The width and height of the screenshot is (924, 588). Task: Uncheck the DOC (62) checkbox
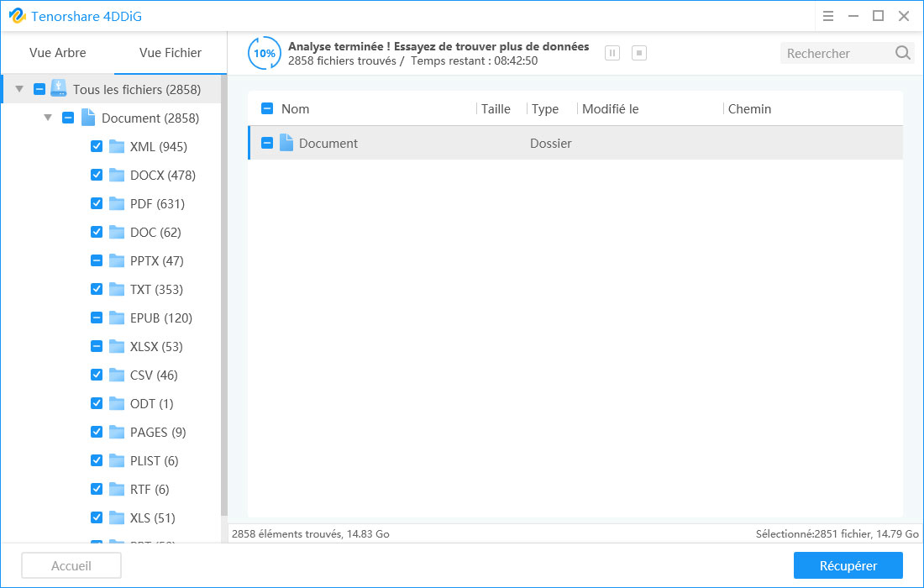coord(97,232)
